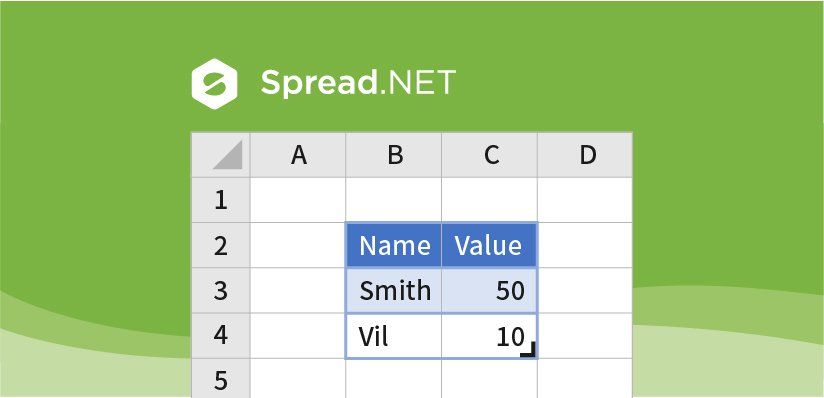Screen dimensions: 824x398
Task: Click empty cell A1
Action: click(298, 200)
